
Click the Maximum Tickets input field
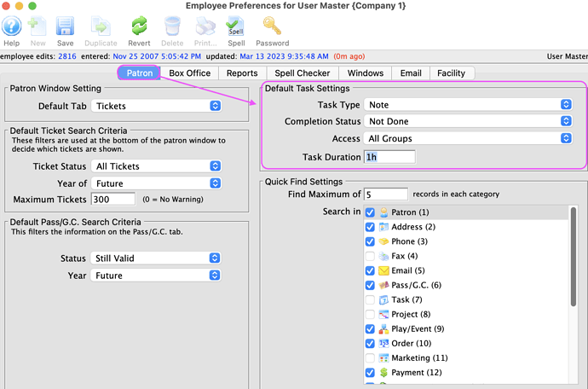113,199
